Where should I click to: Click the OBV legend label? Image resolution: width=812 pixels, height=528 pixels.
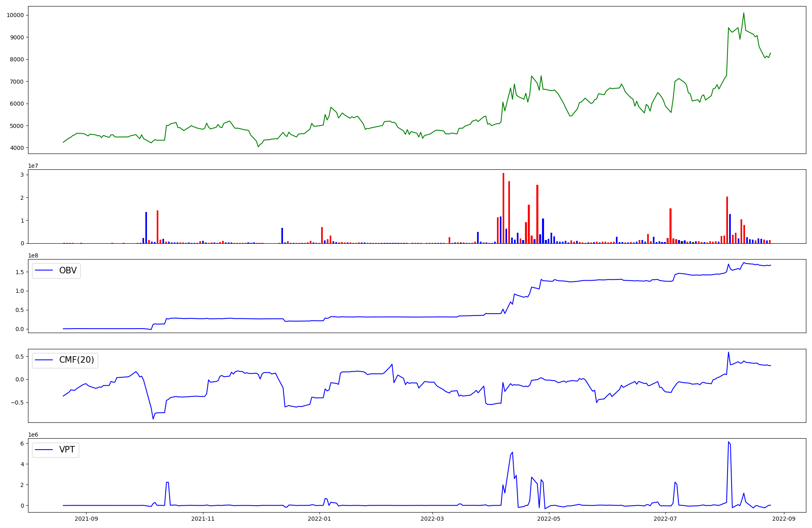[68, 270]
